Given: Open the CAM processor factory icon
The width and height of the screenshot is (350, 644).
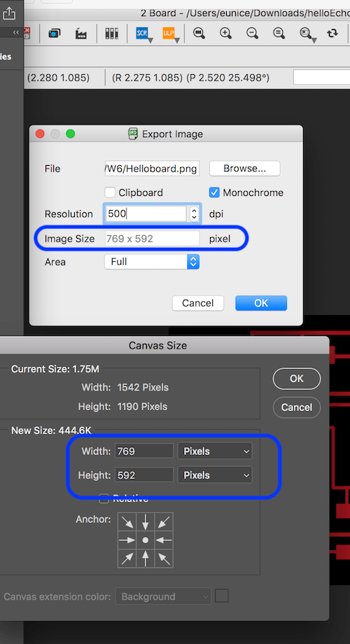Looking at the screenshot, I should [81, 34].
